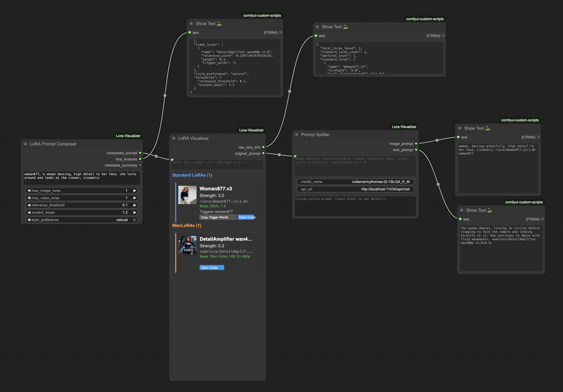Click the Prompt Splitter prompt text area
The image size is (563, 392).
tap(355, 166)
